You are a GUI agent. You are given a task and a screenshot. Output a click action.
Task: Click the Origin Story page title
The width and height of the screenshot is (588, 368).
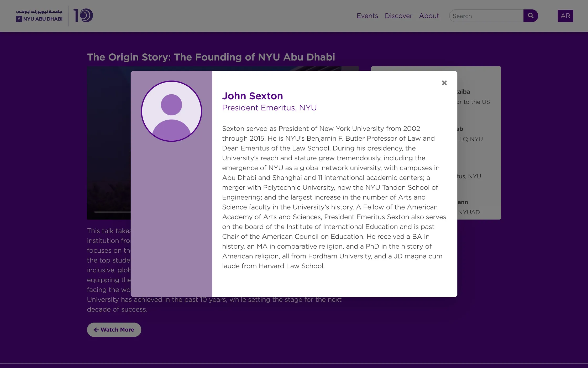211,57
